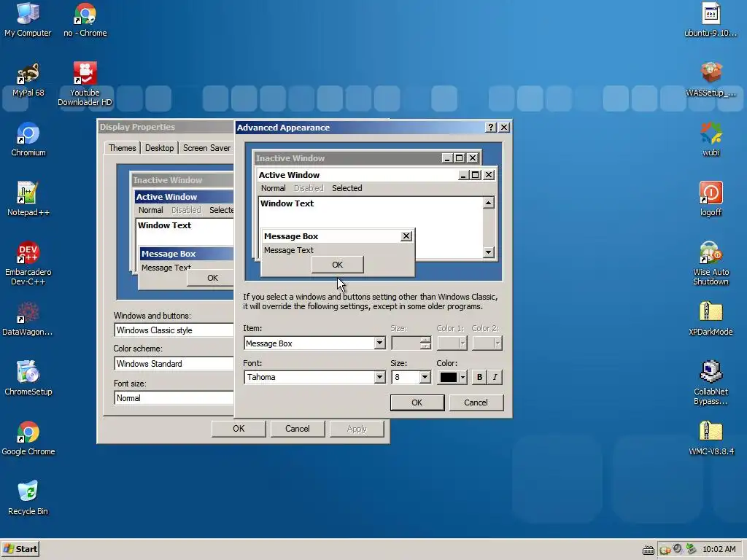Click Message Box title in Display Properties preview
The height and width of the screenshot is (560, 747).
pos(169,254)
